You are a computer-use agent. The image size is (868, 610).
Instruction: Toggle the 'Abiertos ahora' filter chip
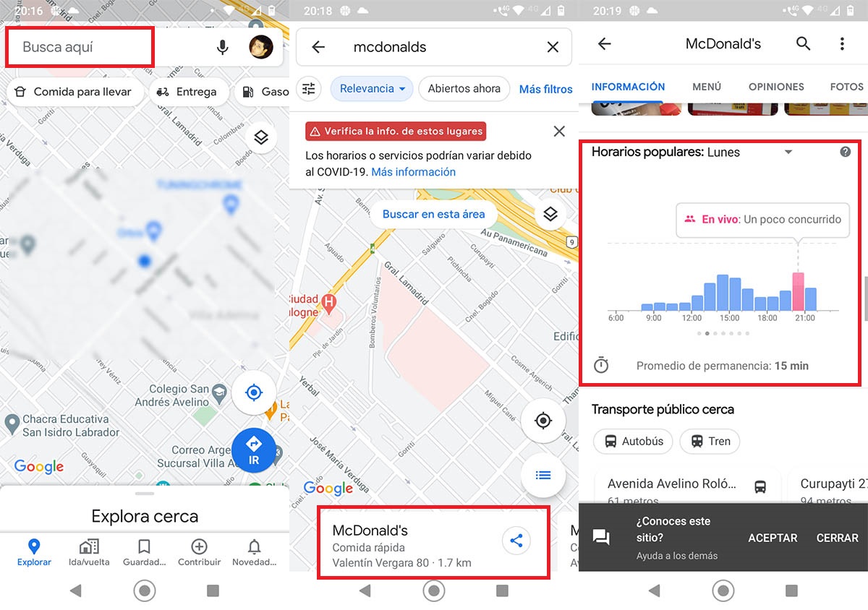click(464, 89)
